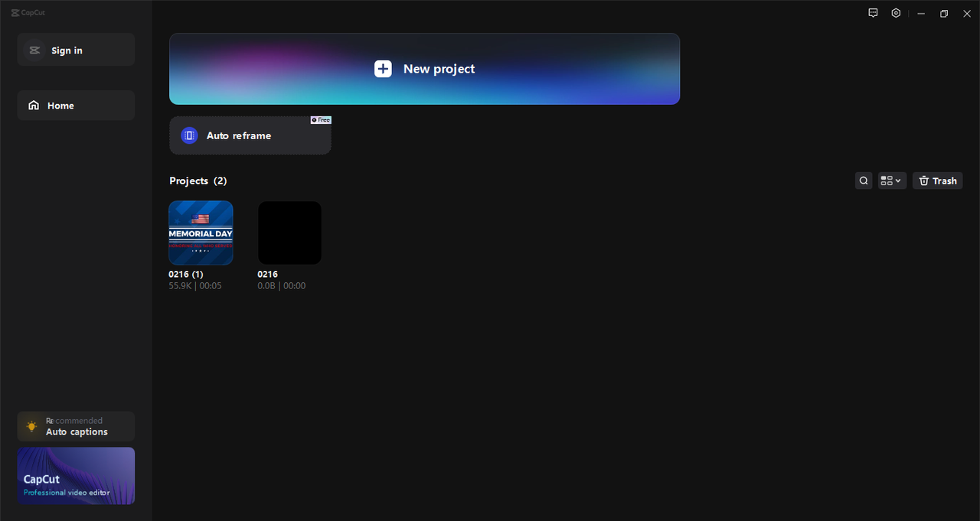
Task: Click the "0.0B | 00:00" project details
Action: pyautogui.click(x=282, y=285)
